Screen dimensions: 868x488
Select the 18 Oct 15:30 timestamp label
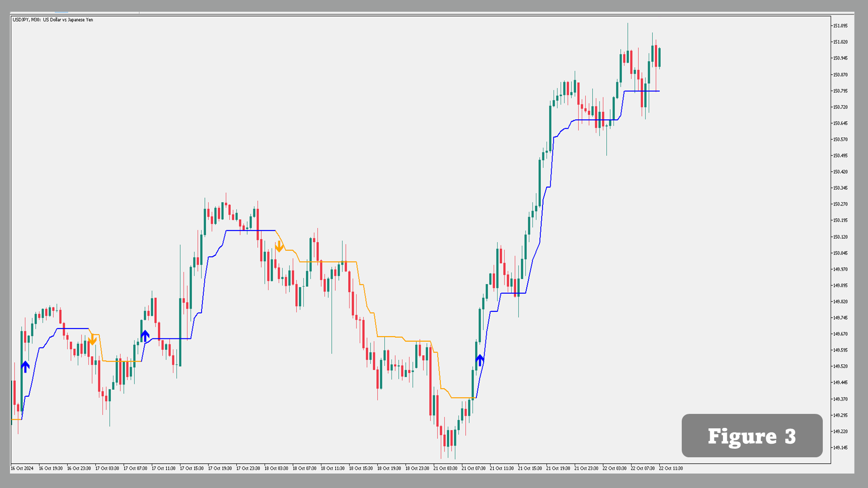click(x=362, y=469)
